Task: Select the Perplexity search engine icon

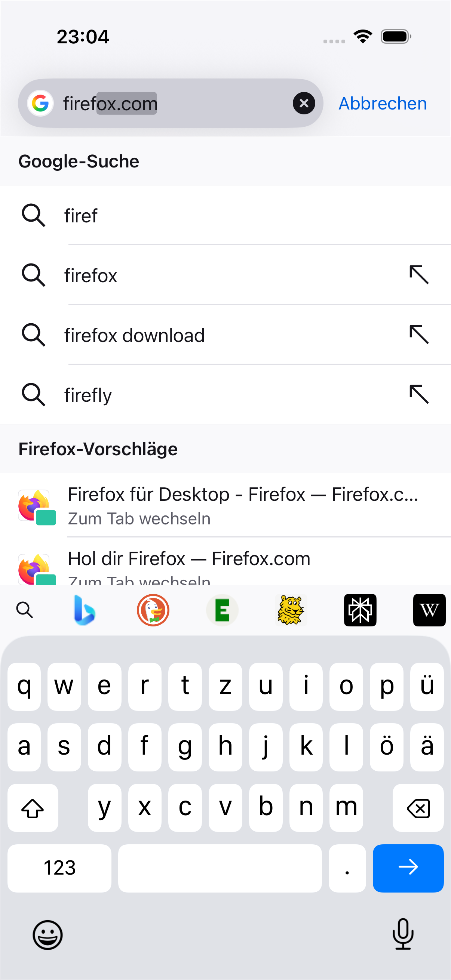Action: pyautogui.click(x=360, y=610)
